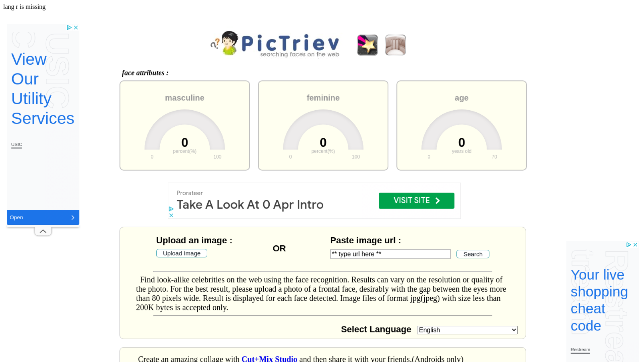Click the AdChoices triangle on the Prorateer ad
644x362 pixels.
pyautogui.click(x=171, y=209)
